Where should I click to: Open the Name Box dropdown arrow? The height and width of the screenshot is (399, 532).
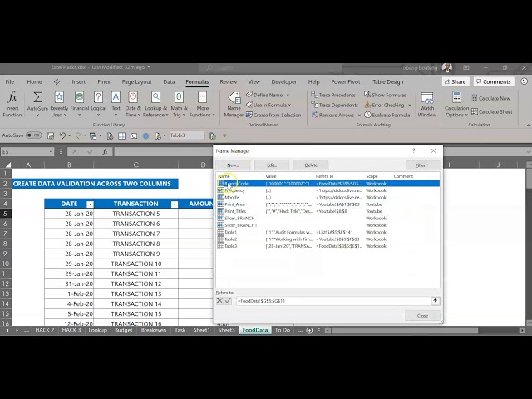[51, 151]
